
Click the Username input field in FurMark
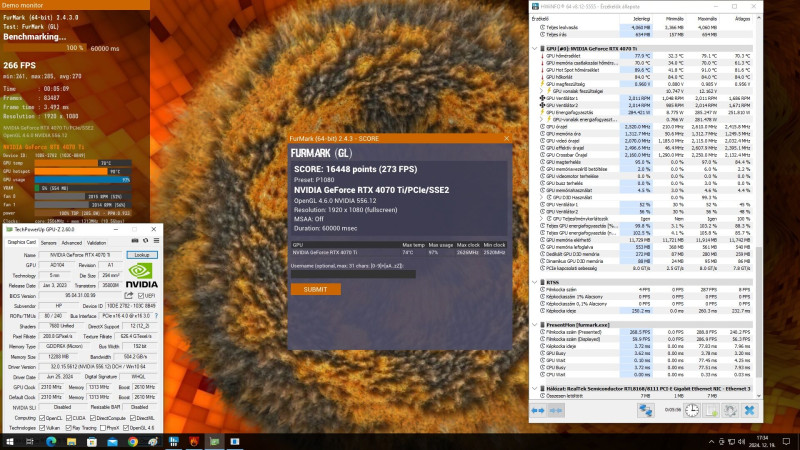(353, 274)
